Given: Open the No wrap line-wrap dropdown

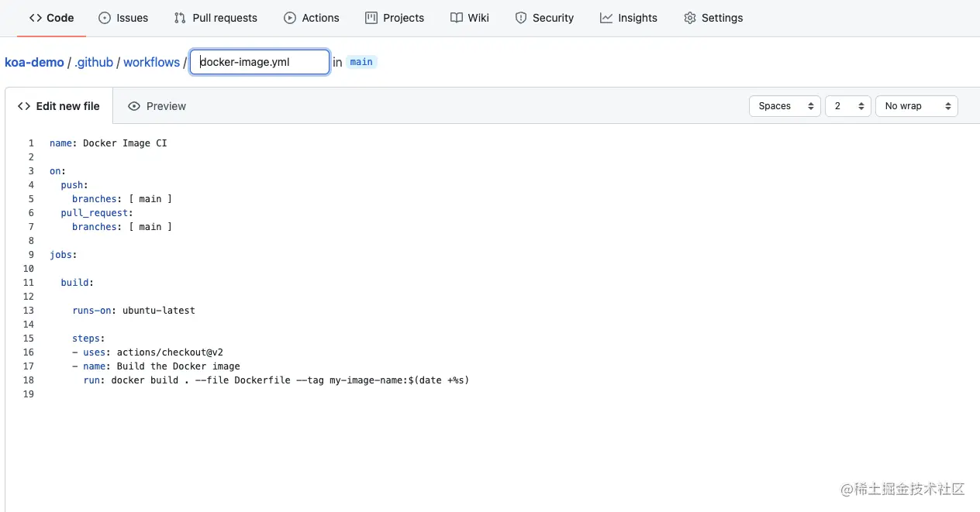Looking at the screenshot, I should pos(916,105).
